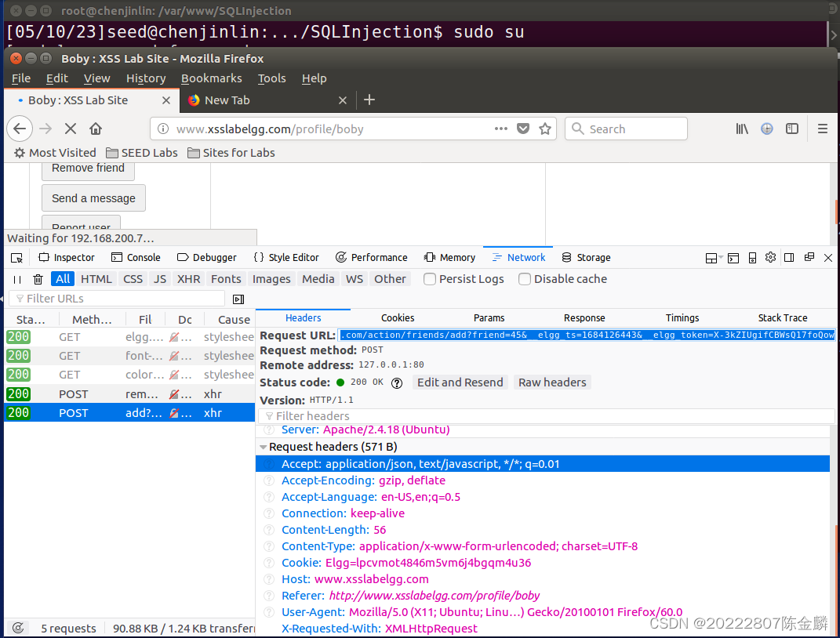Enable the Disable cache checkbox
The height and width of the screenshot is (638, 840).
pos(525,279)
